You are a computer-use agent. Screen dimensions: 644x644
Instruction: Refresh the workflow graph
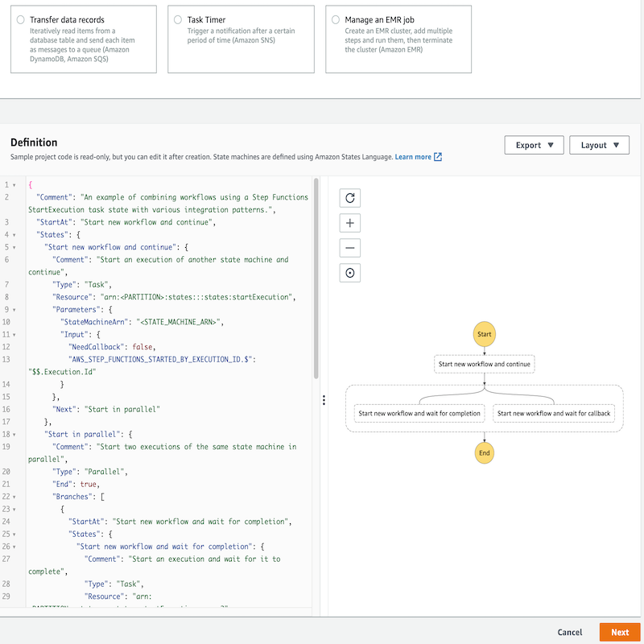(350, 198)
